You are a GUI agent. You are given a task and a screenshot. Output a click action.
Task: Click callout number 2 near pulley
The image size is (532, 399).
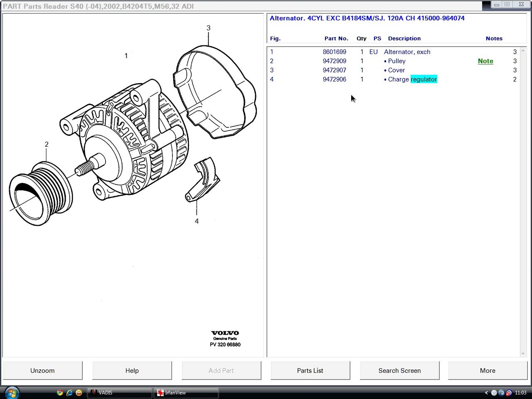pos(47,144)
